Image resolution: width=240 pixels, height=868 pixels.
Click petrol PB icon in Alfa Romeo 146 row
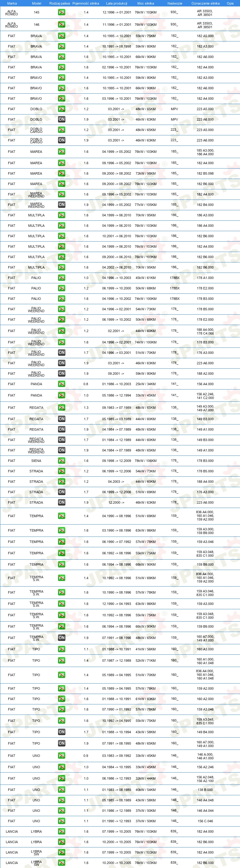61,25
